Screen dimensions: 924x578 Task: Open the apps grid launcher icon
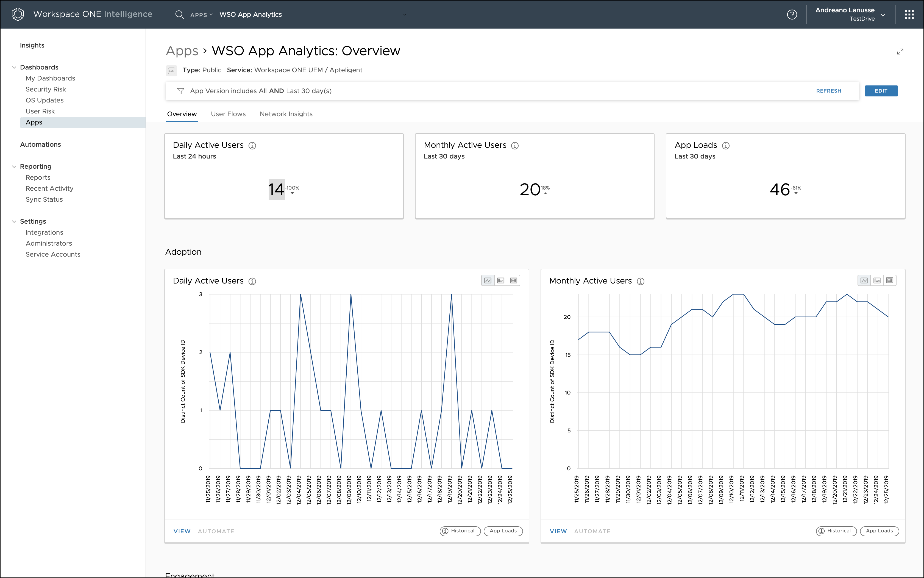point(909,15)
